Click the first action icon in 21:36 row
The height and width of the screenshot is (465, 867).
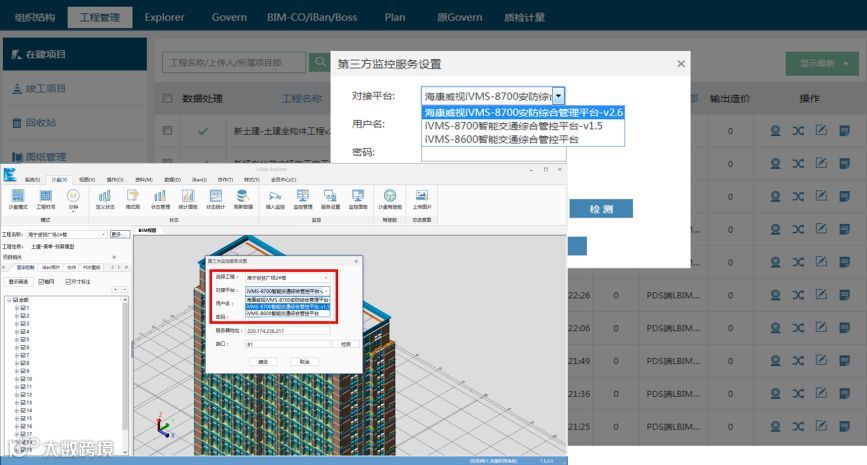pyautogui.click(x=775, y=394)
